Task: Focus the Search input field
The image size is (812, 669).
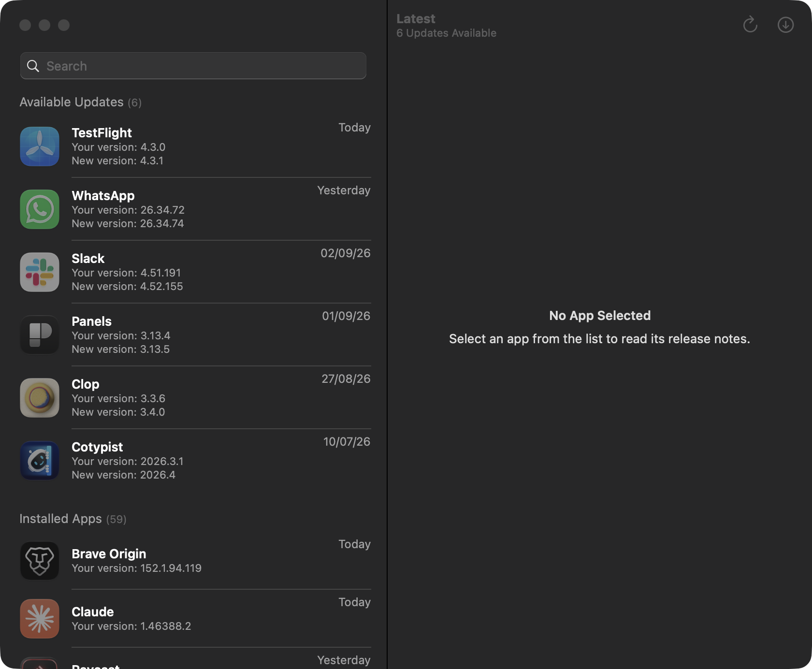Action: [x=193, y=66]
